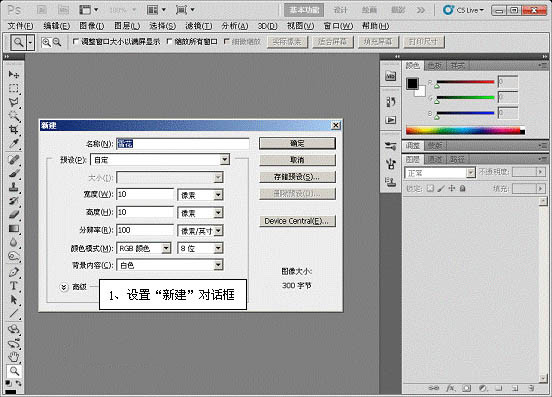552x397 pixels.
Task: Open the History panel icon
Action: pos(390,102)
